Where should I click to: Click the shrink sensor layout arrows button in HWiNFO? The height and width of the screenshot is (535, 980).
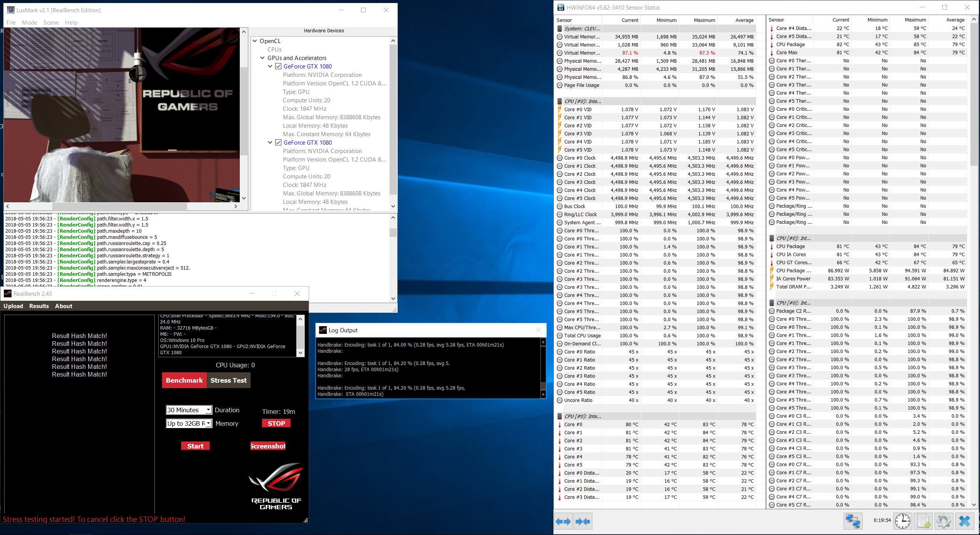583,521
